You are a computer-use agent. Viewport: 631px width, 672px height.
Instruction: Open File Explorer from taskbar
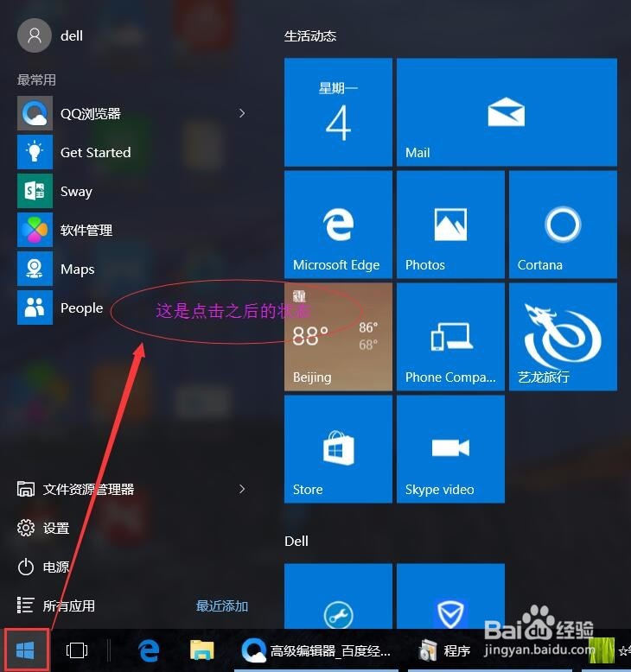[202, 650]
